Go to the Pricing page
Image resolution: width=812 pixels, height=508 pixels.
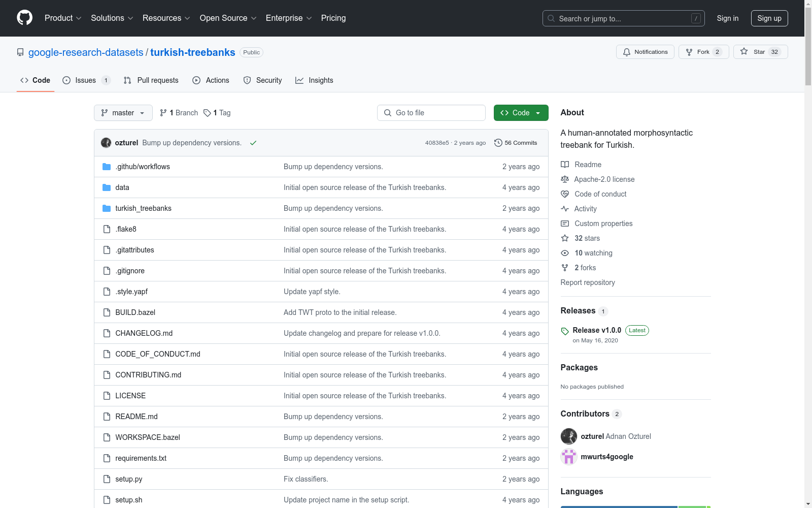click(333, 18)
